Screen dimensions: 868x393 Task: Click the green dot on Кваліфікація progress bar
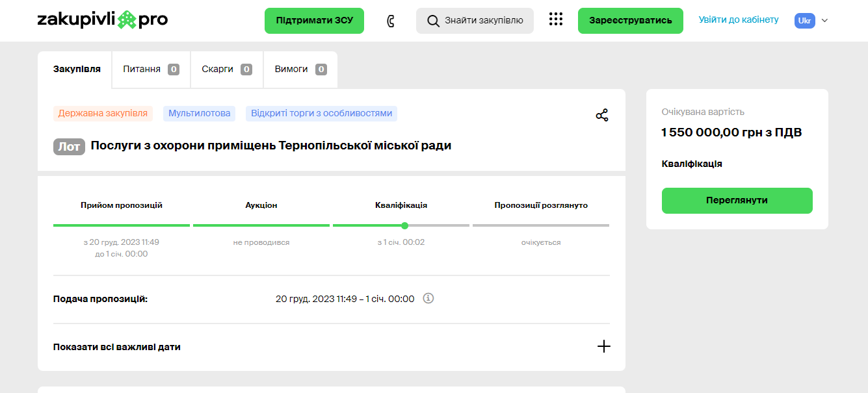point(405,225)
